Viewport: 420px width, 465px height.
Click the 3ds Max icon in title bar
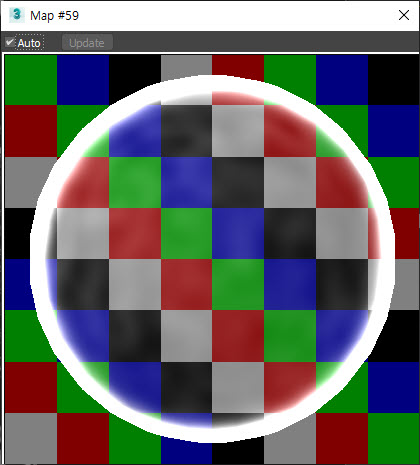17,15
